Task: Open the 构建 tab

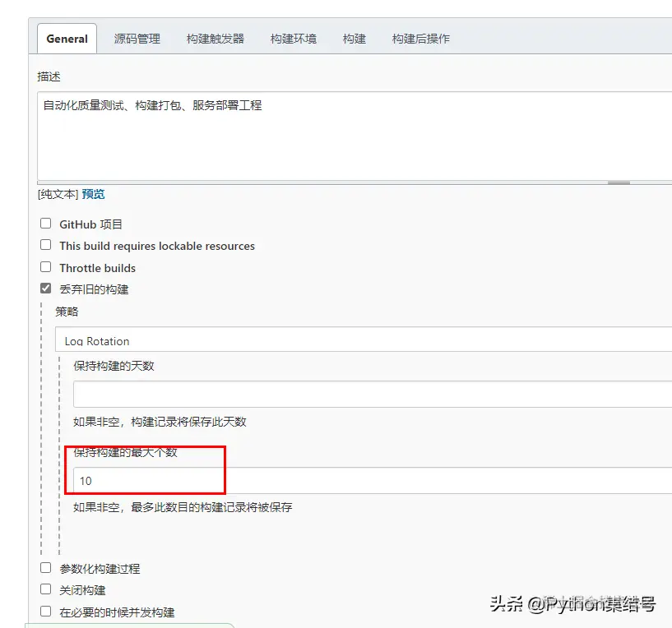Action: click(354, 38)
